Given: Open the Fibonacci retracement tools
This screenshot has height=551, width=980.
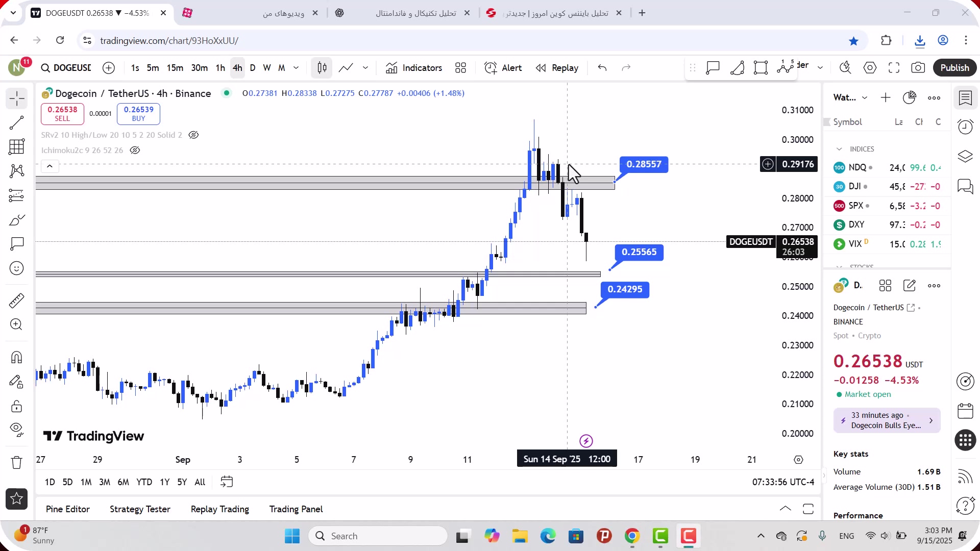Looking at the screenshot, I should (x=17, y=147).
